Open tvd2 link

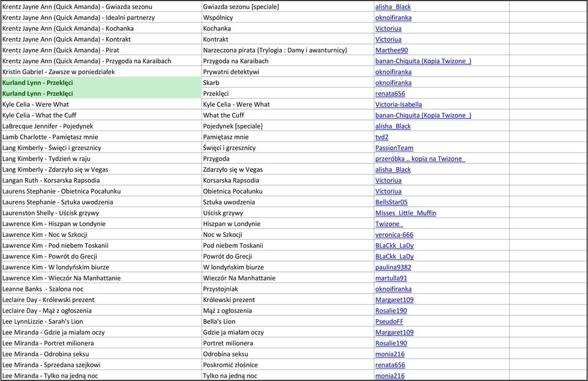click(382, 137)
